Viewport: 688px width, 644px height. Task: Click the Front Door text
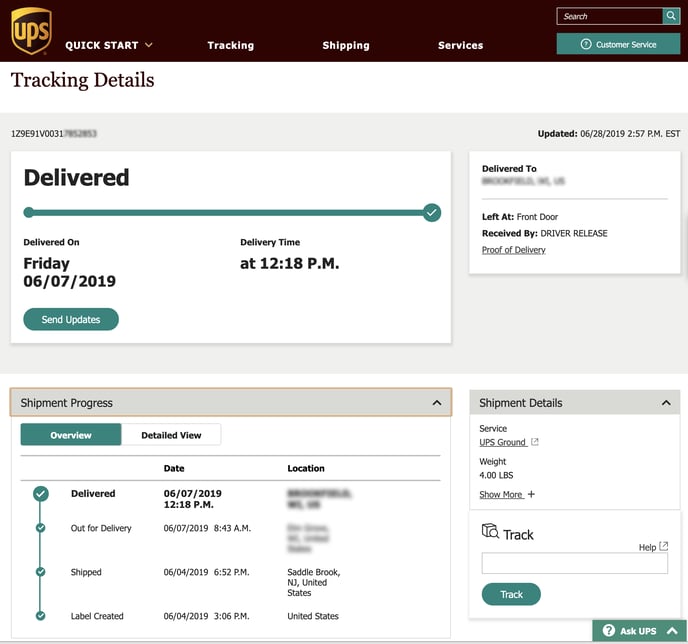[x=537, y=217]
